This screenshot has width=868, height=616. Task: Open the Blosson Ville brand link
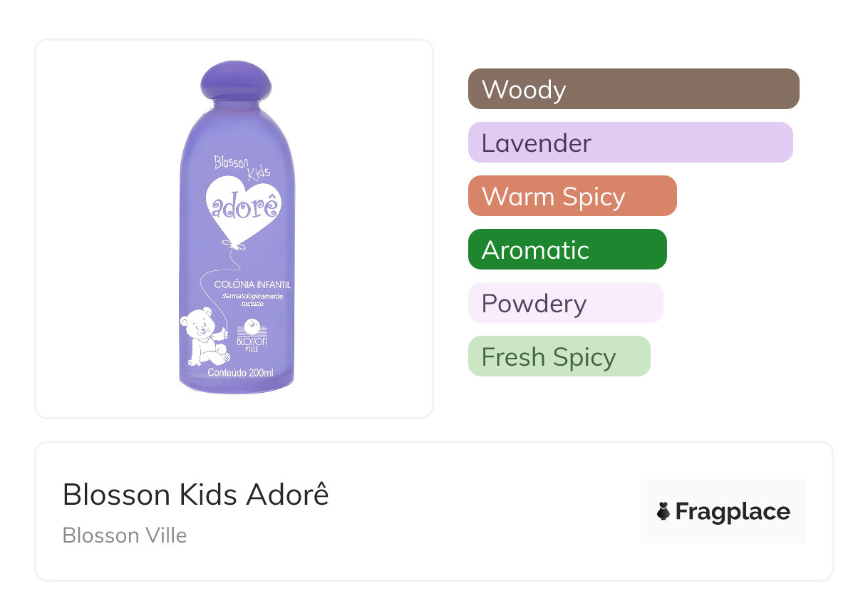click(124, 535)
